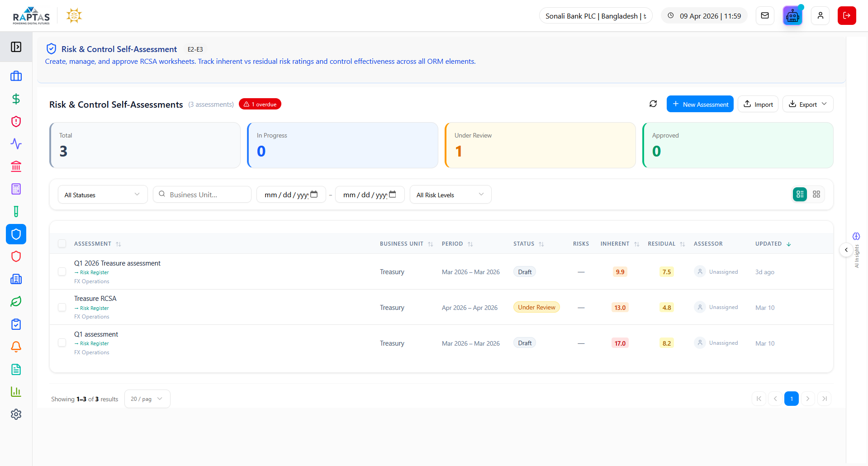Follow Risk Register link under Treasure RCSA
Screen dimensions: 868x466
pyautogui.click(x=94, y=308)
